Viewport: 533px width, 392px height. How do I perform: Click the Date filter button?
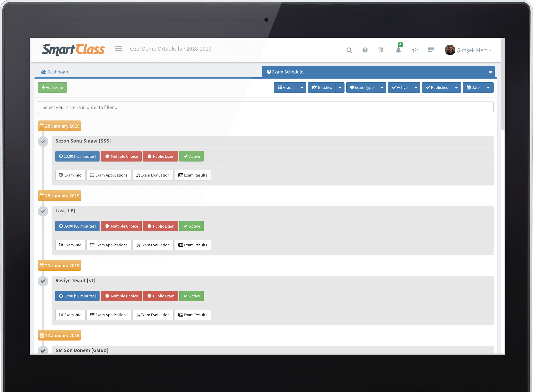(x=473, y=88)
